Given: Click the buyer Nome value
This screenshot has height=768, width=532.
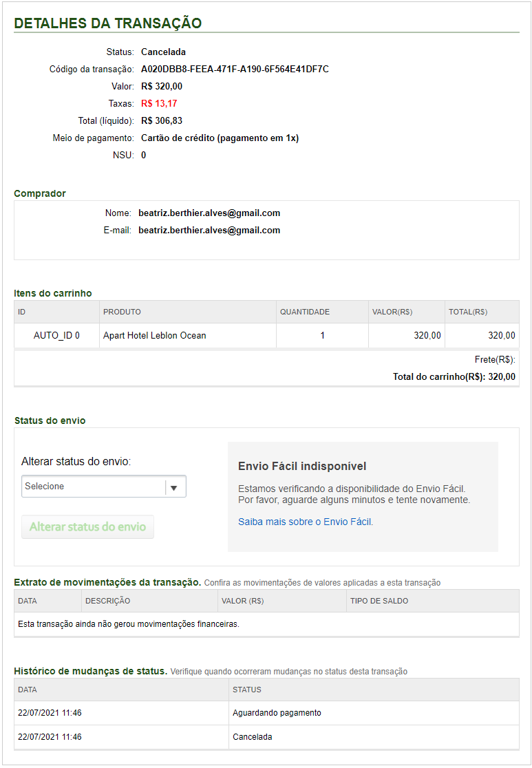Looking at the screenshot, I should click(209, 213).
